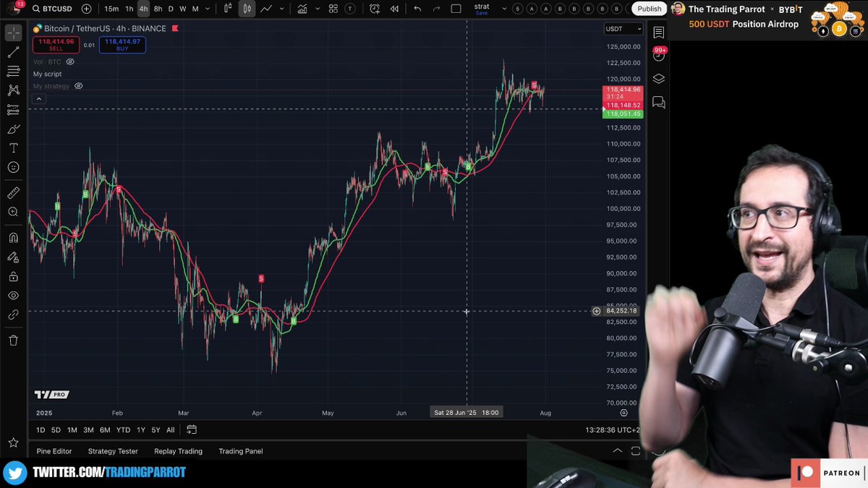The height and width of the screenshot is (488, 868).
Task: Click the BUY price button
Action: [122, 45]
